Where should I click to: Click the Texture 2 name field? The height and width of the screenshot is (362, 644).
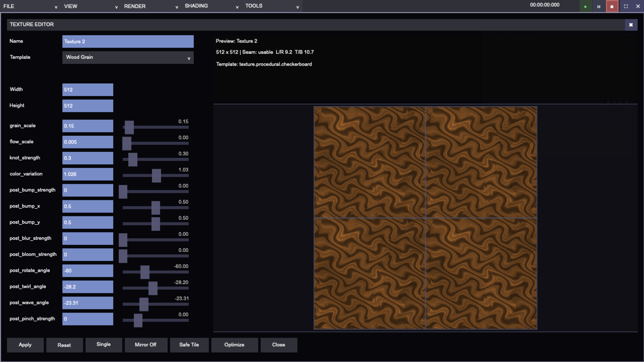click(128, 41)
